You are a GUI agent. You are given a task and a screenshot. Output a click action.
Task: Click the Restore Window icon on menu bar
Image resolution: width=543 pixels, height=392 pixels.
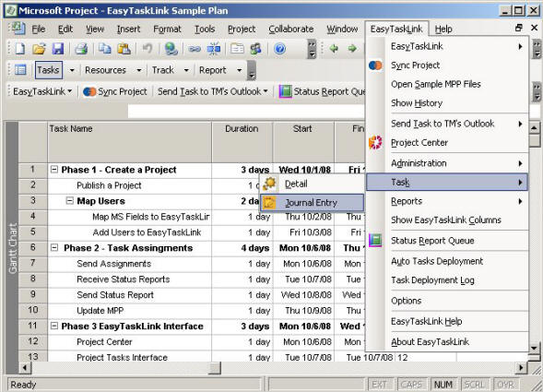point(518,28)
